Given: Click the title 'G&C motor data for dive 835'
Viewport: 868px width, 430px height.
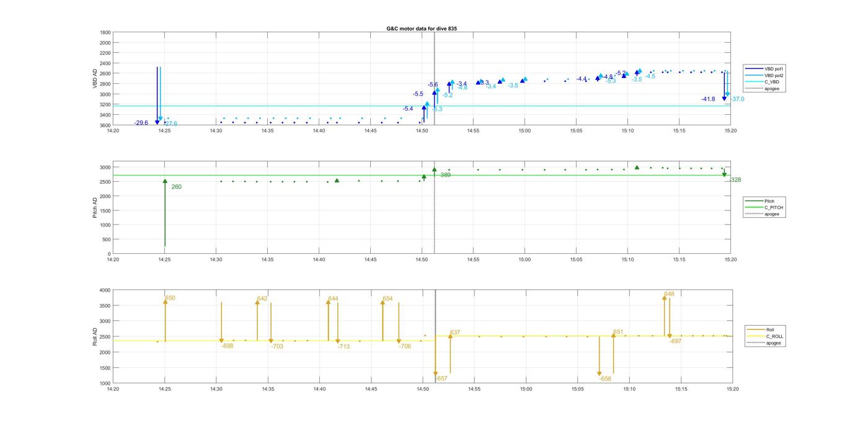Looking at the screenshot, I should pos(422,29).
